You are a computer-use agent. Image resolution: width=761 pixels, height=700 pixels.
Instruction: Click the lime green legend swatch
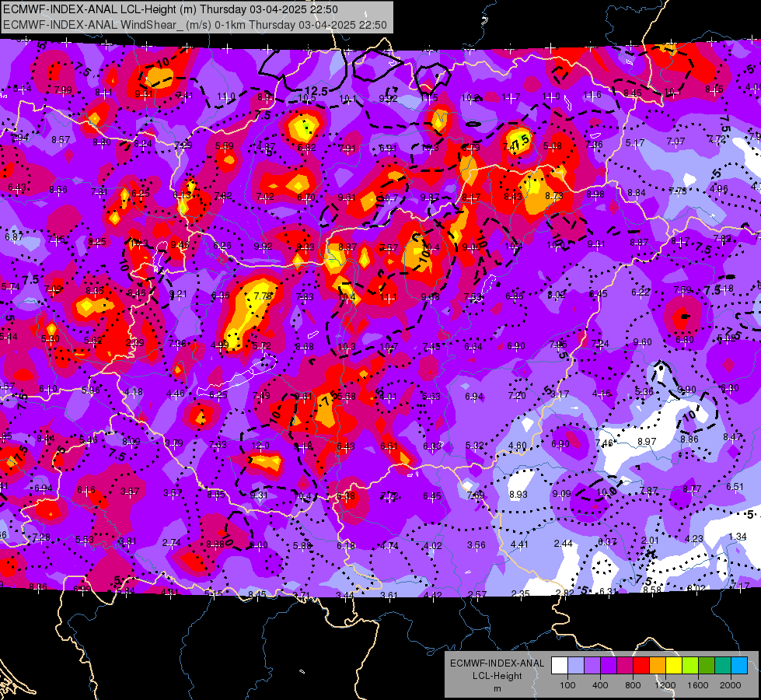point(690,666)
